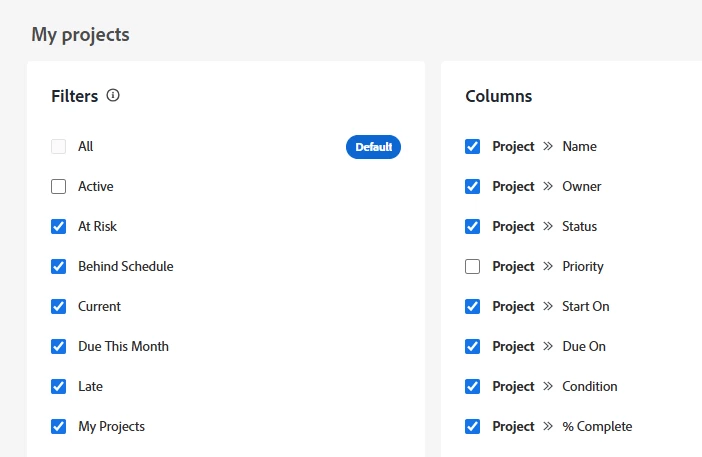
Task: Click the My projects heading
Action: (81, 35)
